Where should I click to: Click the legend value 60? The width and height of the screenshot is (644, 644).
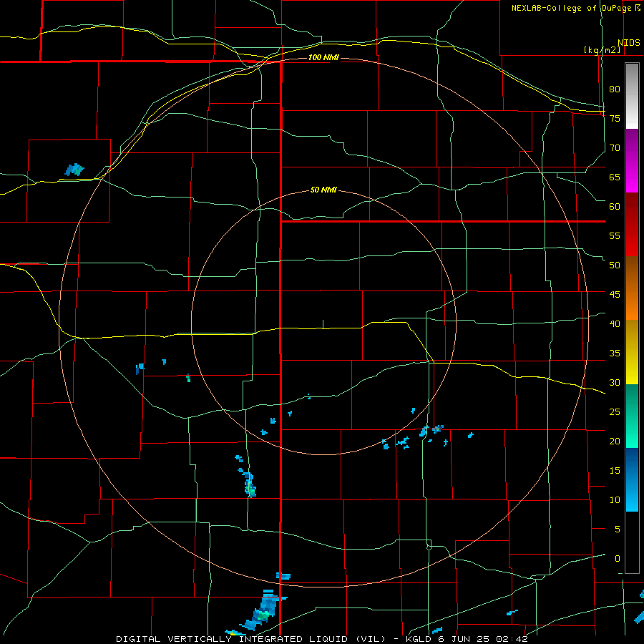point(615,207)
